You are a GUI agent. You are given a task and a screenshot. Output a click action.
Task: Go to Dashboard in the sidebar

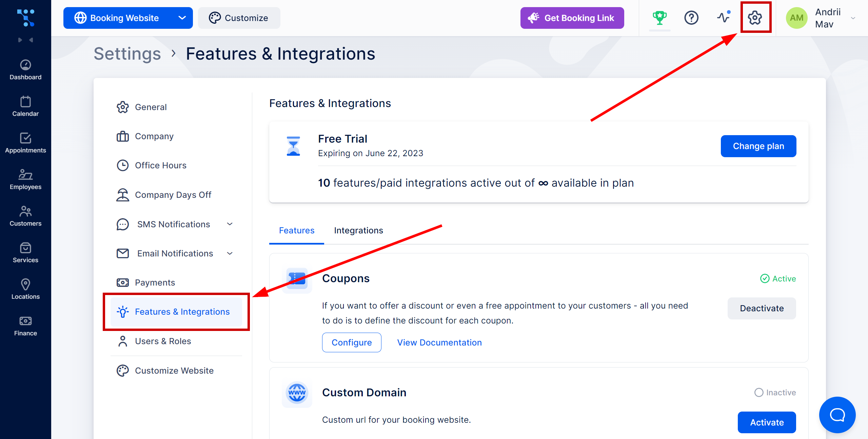(x=25, y=70)
